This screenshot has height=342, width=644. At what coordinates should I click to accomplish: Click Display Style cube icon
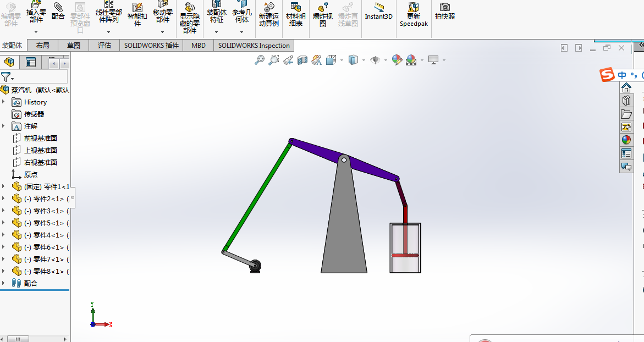pyautogui.click(x=353, y=60)
